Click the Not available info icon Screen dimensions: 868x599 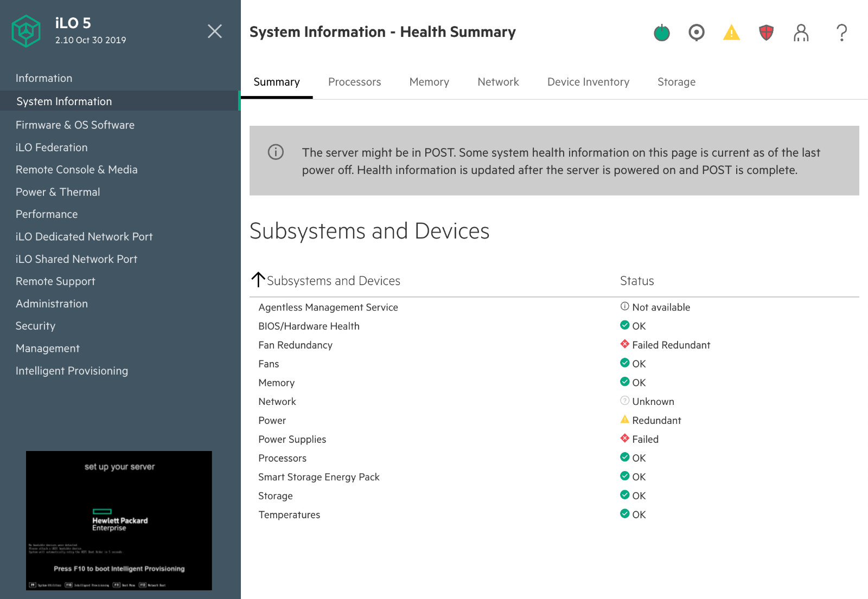[625, 306]
